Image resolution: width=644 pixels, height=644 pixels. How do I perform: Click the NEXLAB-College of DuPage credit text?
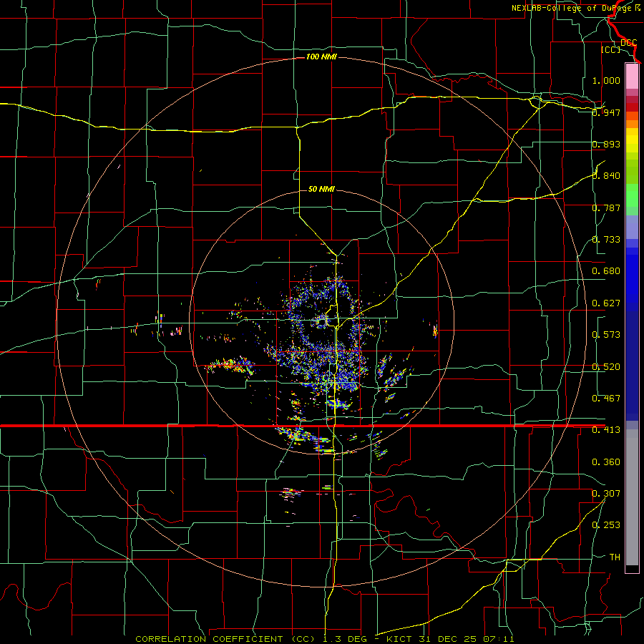click(576, 8)
